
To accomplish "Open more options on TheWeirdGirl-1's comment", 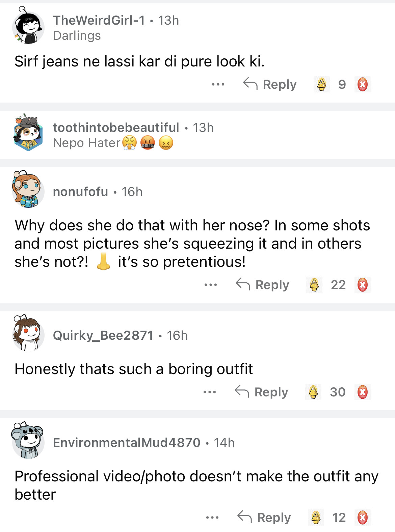I will [218, 84].
